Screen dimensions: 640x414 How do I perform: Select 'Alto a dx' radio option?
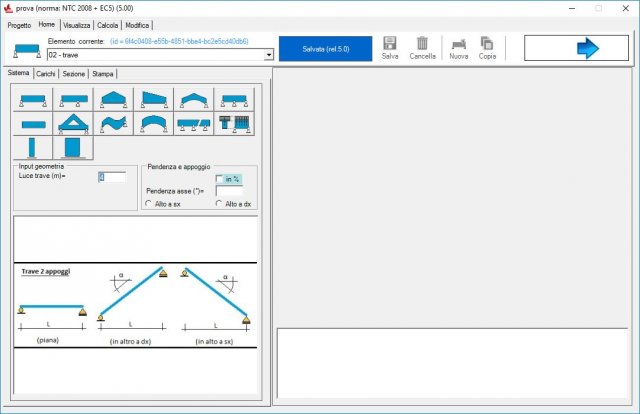click(219, 203)
